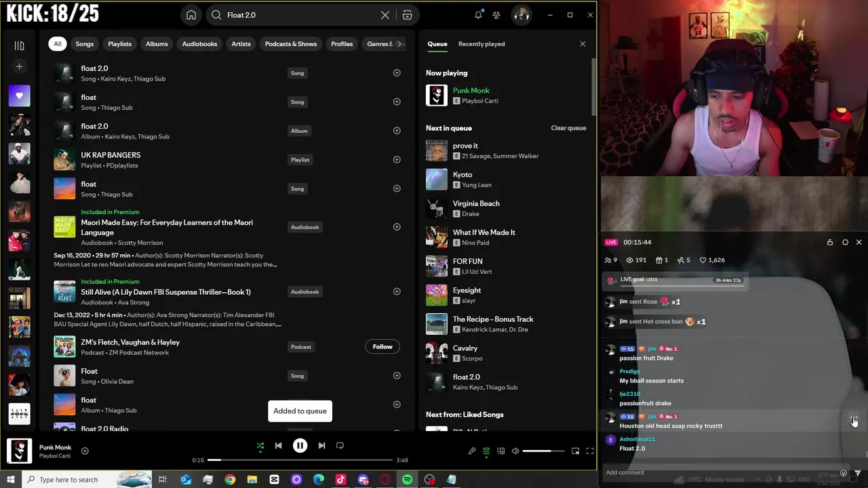Toggle the lock icon on the LIVE panel
The image size is (868, 488).
(829, 242)
